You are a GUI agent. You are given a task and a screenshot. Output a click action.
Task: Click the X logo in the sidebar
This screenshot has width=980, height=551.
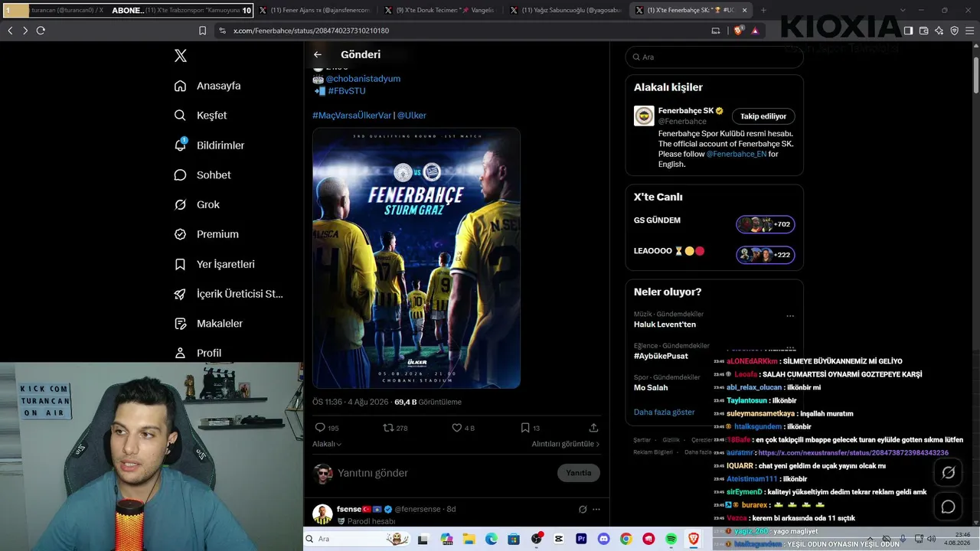coord(181,56)
